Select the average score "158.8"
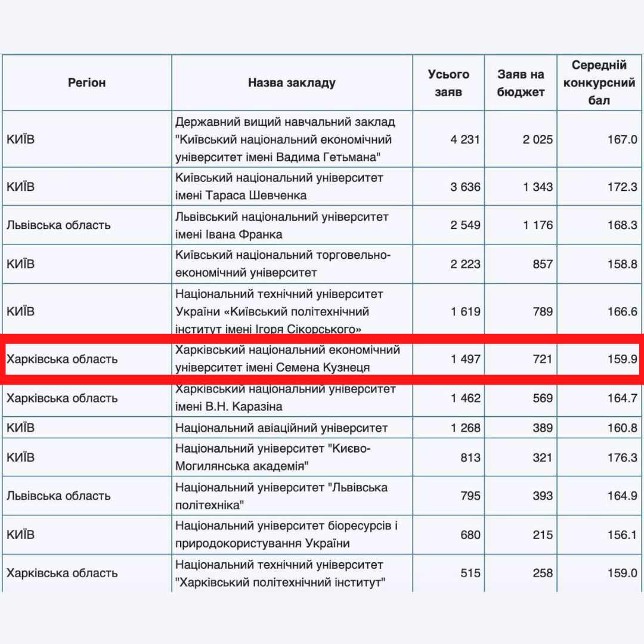Viewport: 644px width, 644px height. [622, 264]
